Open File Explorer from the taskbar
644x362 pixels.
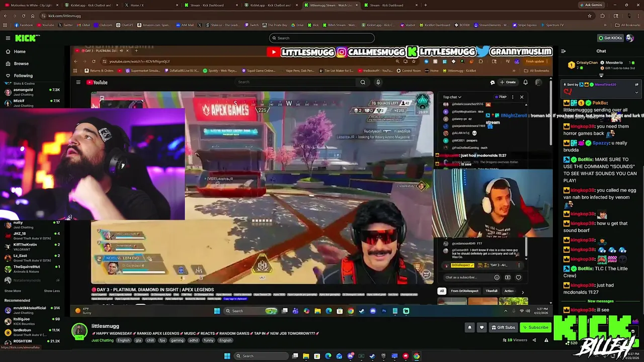306,356
